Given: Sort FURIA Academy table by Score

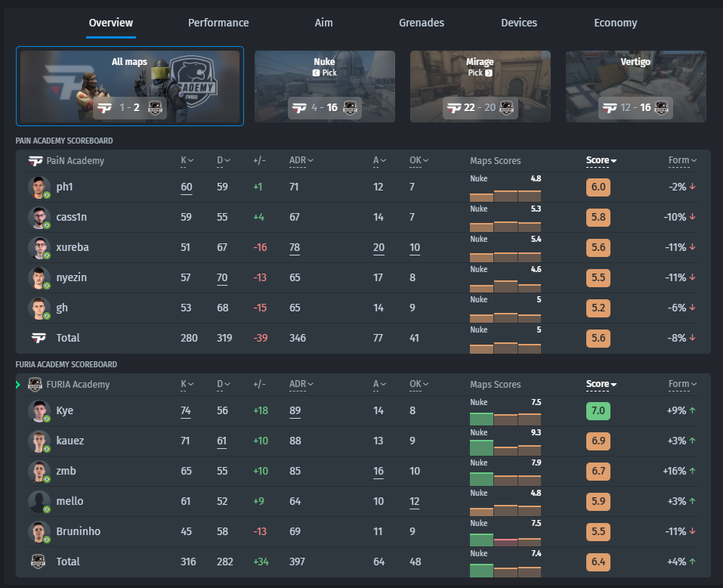Looking at the screenshot, I should pyautogui.click(x=601, y=384).
